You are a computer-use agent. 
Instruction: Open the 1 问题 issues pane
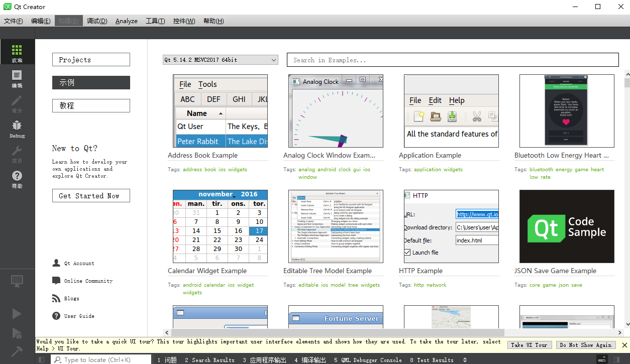(167, 360)
